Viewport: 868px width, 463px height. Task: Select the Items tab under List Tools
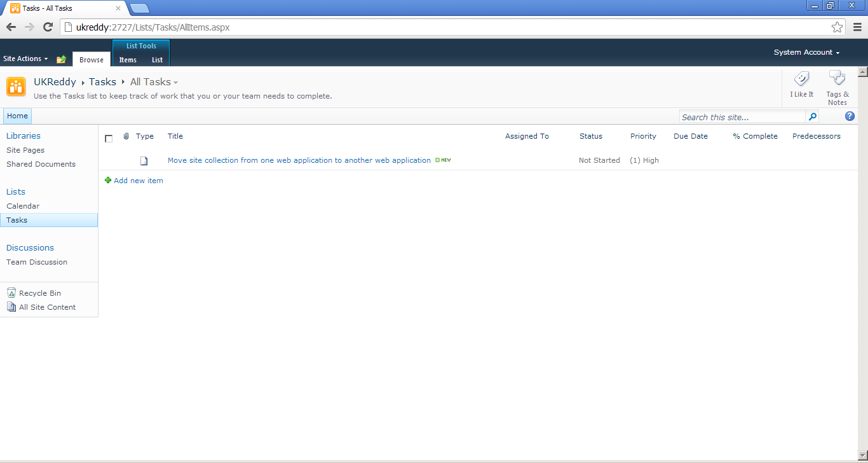127,60
